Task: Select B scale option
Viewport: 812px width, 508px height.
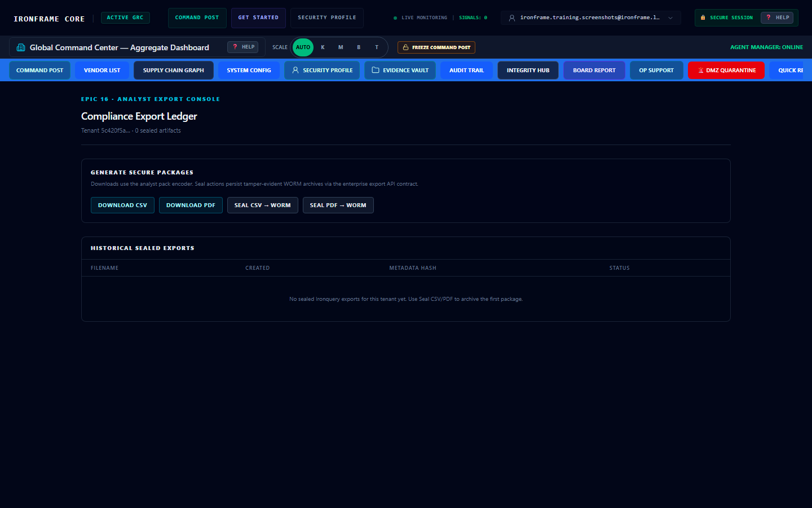Action: click(x=359, y=47)
